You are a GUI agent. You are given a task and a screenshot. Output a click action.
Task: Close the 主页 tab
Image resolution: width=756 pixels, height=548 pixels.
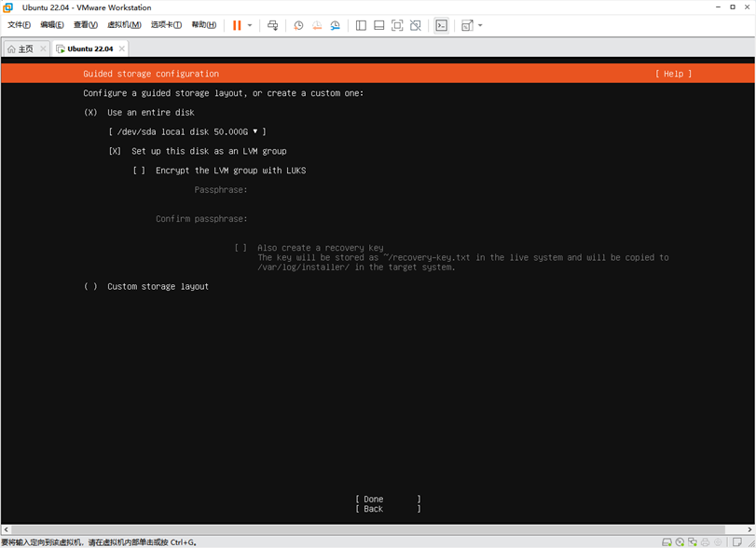coord(43,48)
